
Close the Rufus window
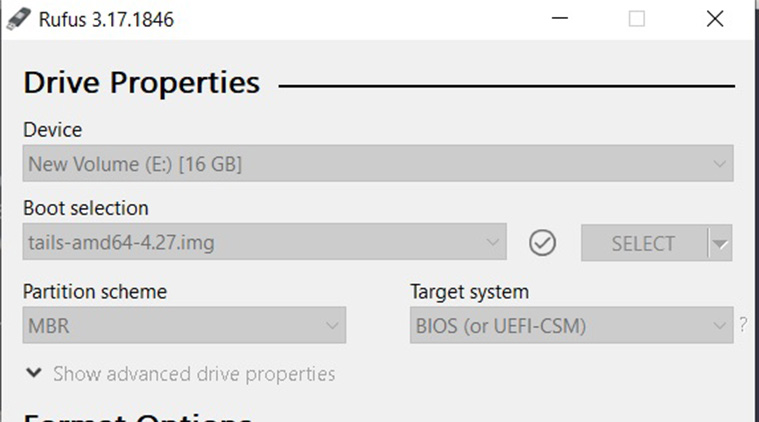(714, 19)
